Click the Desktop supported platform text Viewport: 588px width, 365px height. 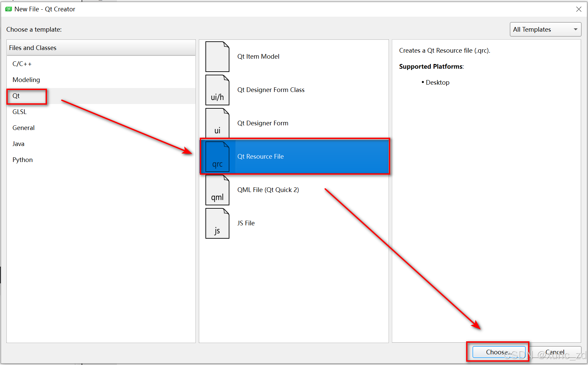pos(437,82)
